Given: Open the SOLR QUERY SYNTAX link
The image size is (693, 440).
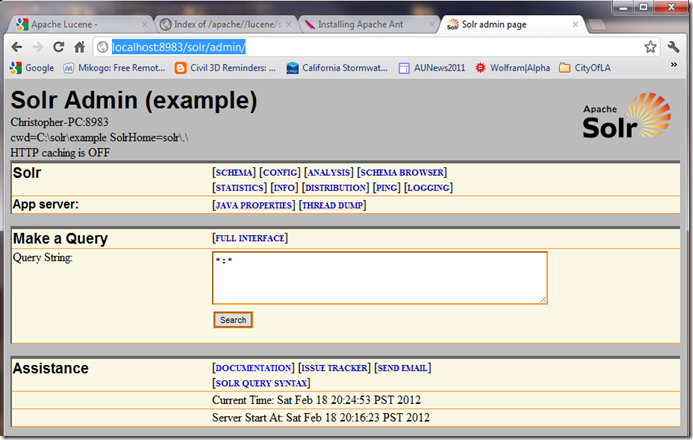Looking at the screenshot, I should [x=261, y=383].
